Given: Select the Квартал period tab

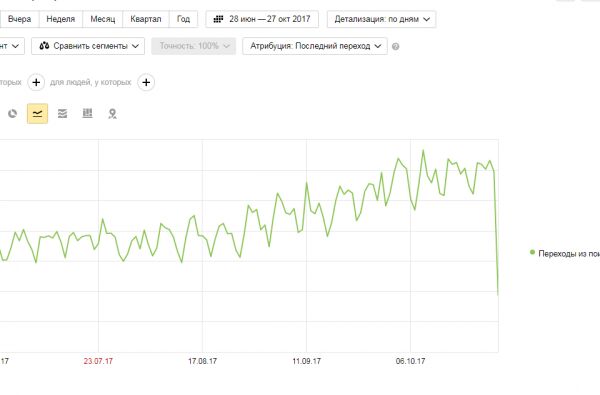Looking at the screenshot, I should [146, 19].
